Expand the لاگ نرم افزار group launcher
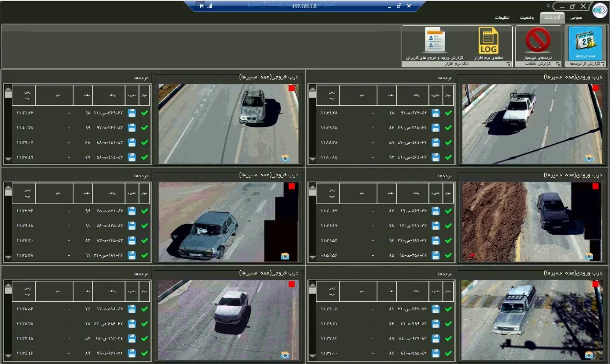Viewport: 610px width, 364px height. click(x=509, y=64)
